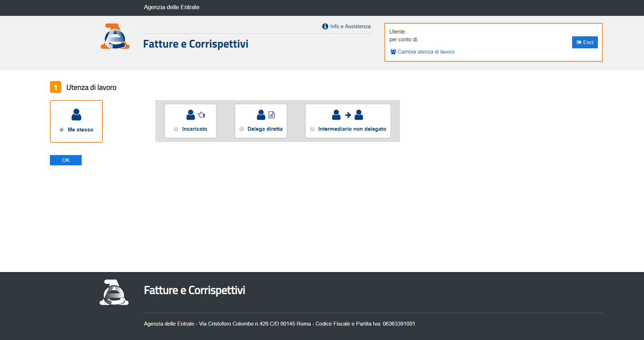Click the Me stesso label text
Screen dimensions: 644x340
[x=81, y=130]
